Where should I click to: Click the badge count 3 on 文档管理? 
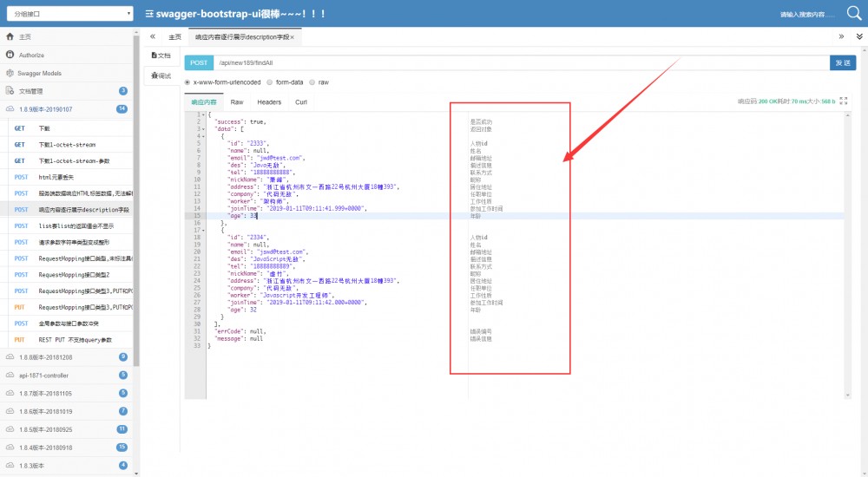(123, 91)
